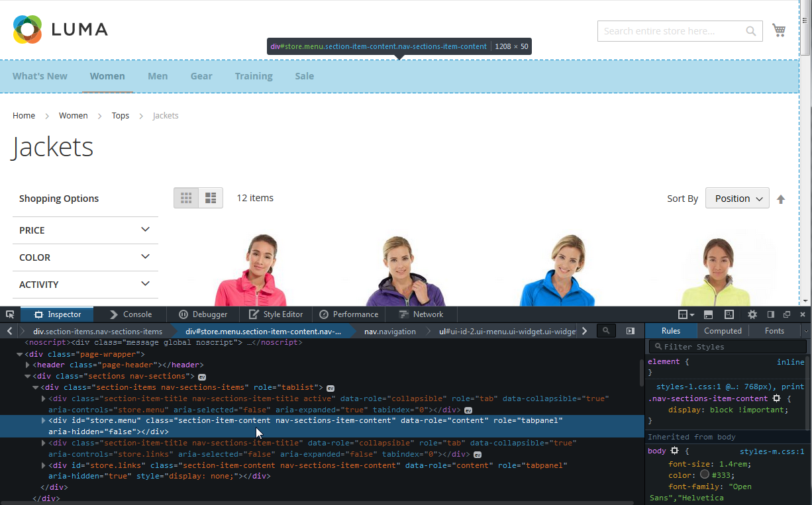Toggle the split console icon
The height and width of the screenshot is (505, 812).
tap(708, 314)
